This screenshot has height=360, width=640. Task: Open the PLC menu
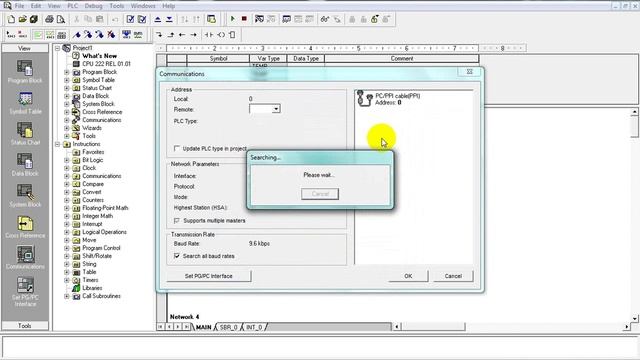pos(72,6)
